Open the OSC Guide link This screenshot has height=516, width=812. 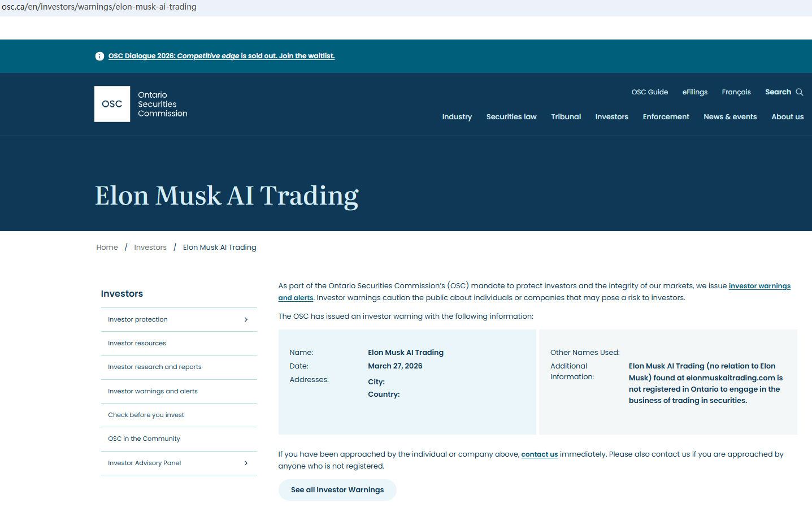pos(649,92)
